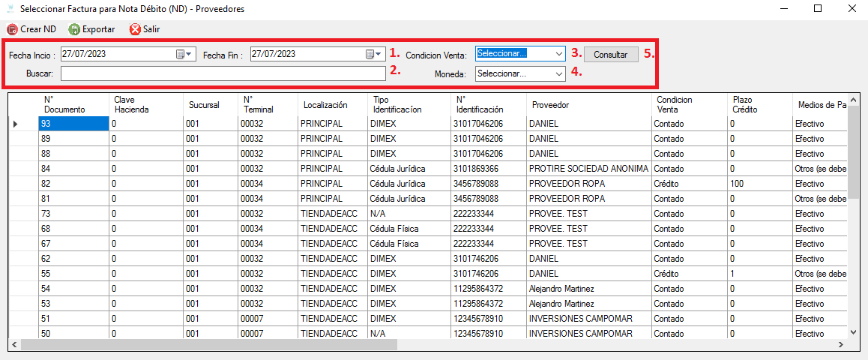
Task: Click the horizontal scrollbar right arrow
Action: (x=840, y=344)
